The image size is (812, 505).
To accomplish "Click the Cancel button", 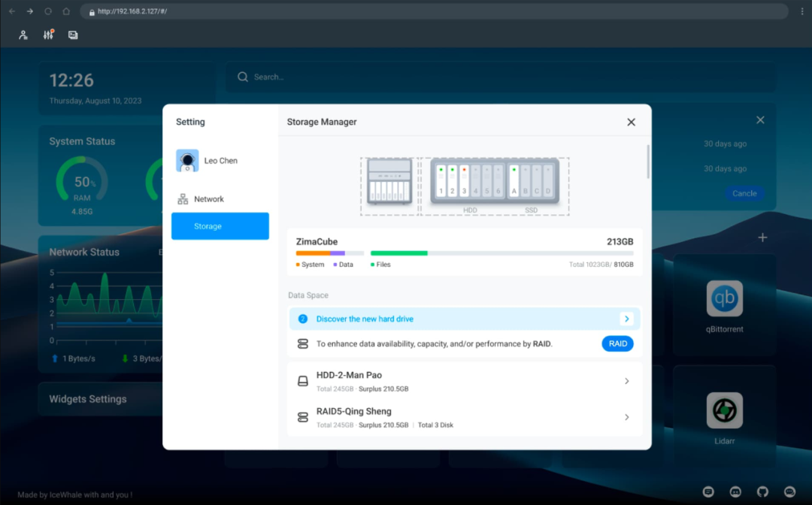I will (x=744, y=193).
